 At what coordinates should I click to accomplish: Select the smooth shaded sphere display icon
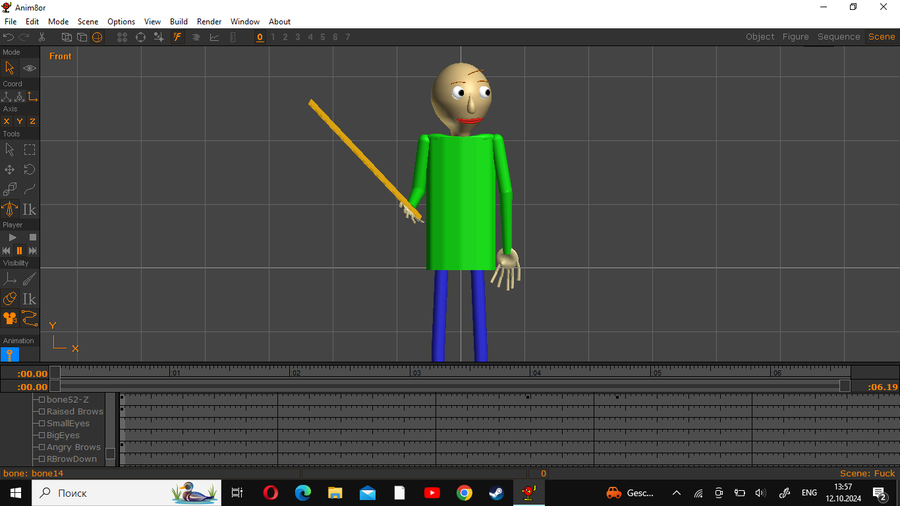point(98,37)
